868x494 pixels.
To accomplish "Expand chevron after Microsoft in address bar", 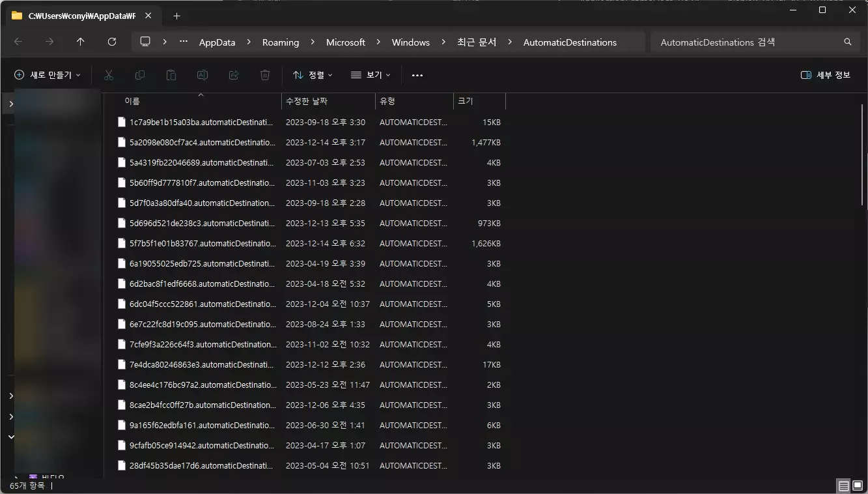I will click(378, 42).
